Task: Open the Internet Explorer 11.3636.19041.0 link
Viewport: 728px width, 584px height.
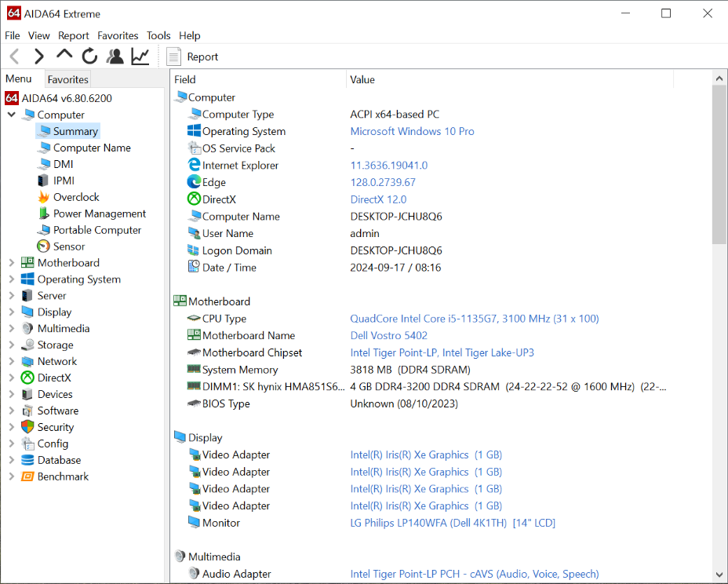Action: click(x=389, y=165)
